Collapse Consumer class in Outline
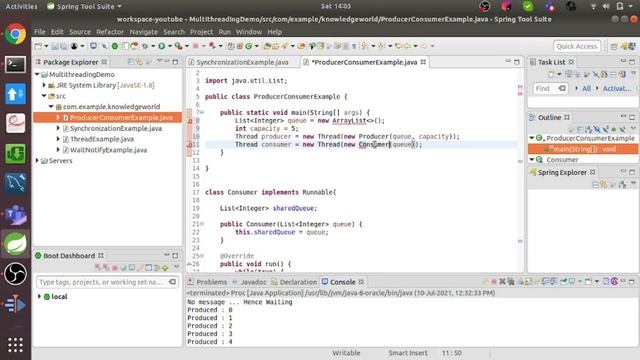The height and width of the screenshot is (360, 640). [532, 159]
